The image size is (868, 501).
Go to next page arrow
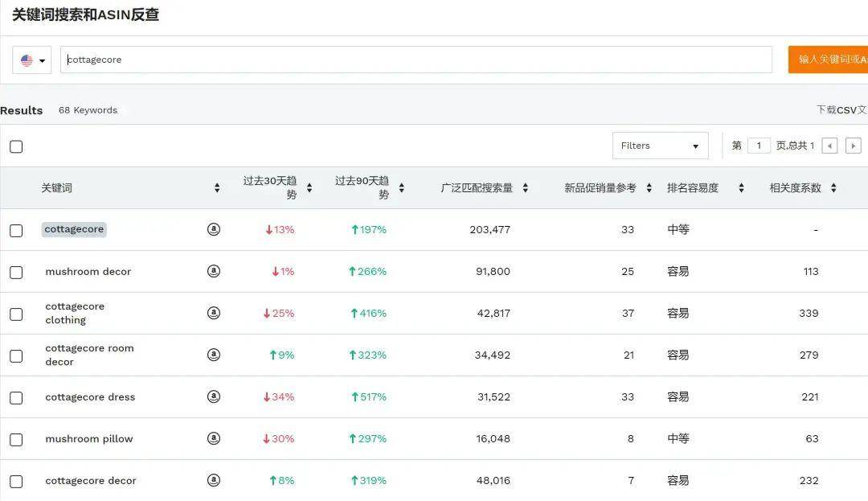point(854,146)
